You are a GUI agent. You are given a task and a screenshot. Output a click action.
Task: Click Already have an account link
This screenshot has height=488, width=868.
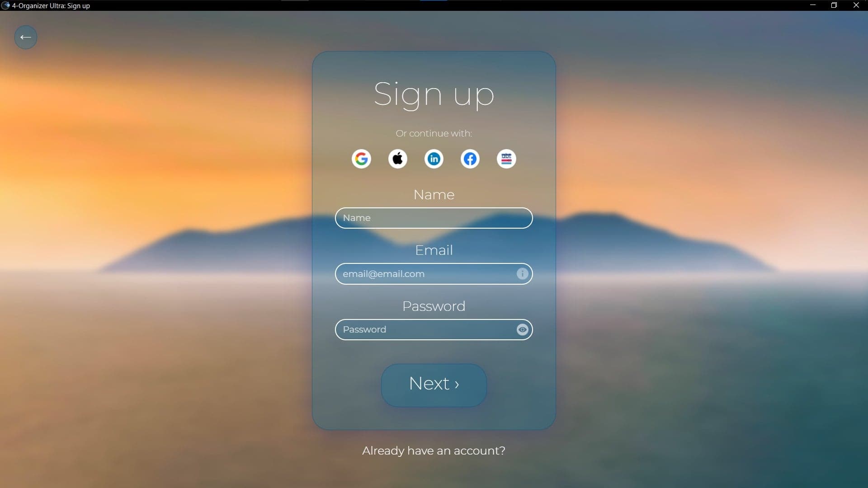click(434, 450)
